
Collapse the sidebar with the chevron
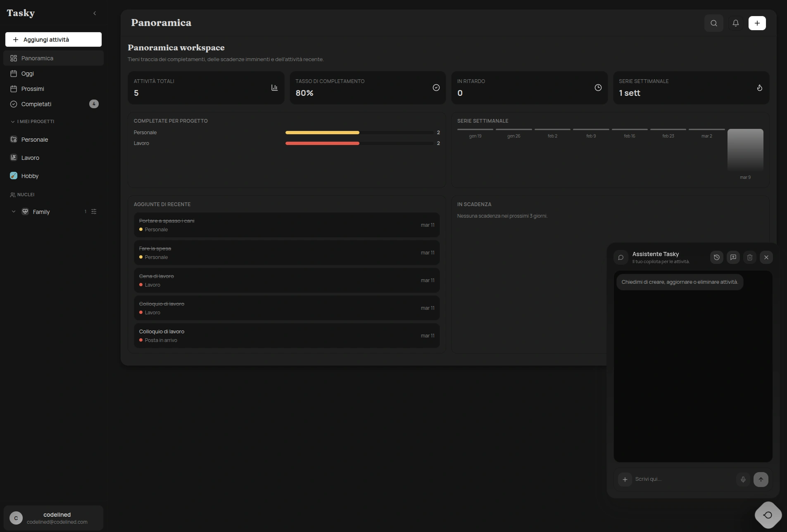pyautogui.click(x=95, y=13)
